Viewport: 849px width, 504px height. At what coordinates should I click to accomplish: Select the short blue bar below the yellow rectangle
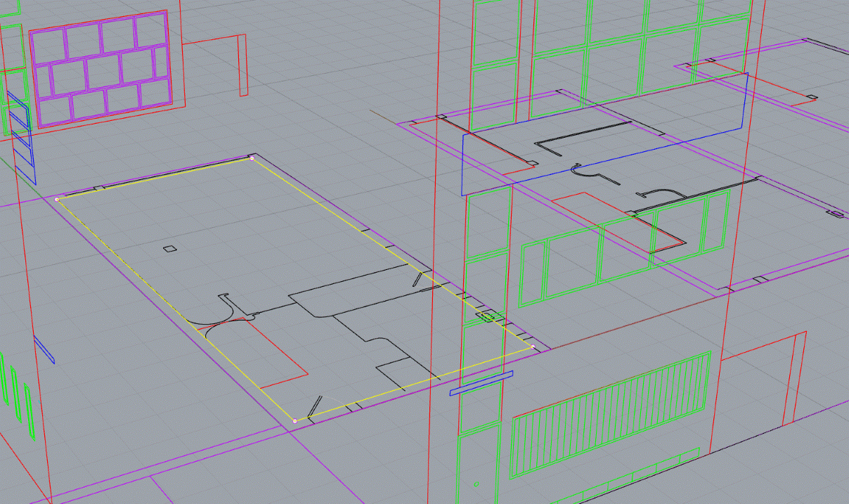[481, 383]
